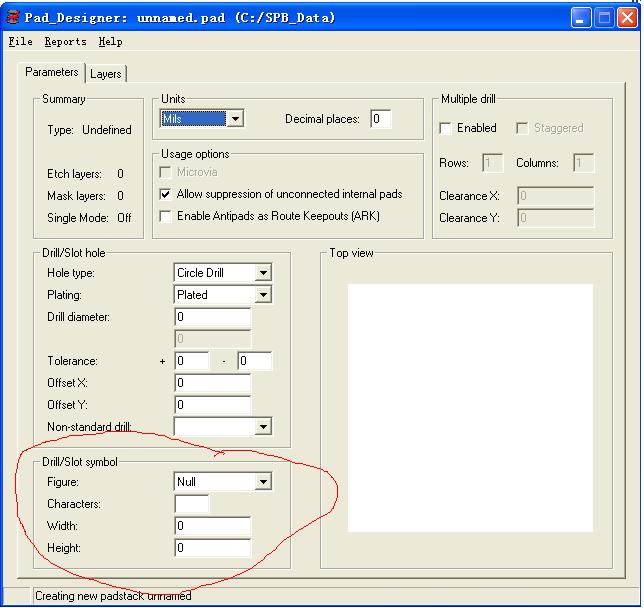Click the drill symbol Width field
This screenshot has height=608, width=644.
pos(212,526)
